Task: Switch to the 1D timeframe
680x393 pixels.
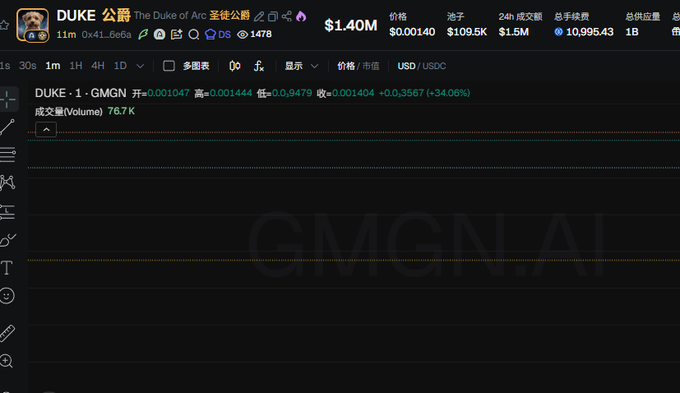Action: pyautogui.click(x=120, y=66)
